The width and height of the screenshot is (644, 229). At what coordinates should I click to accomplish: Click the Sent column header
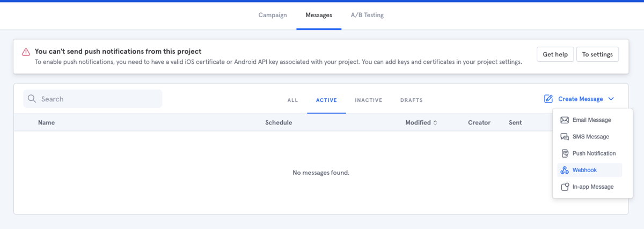pos(515,123)
